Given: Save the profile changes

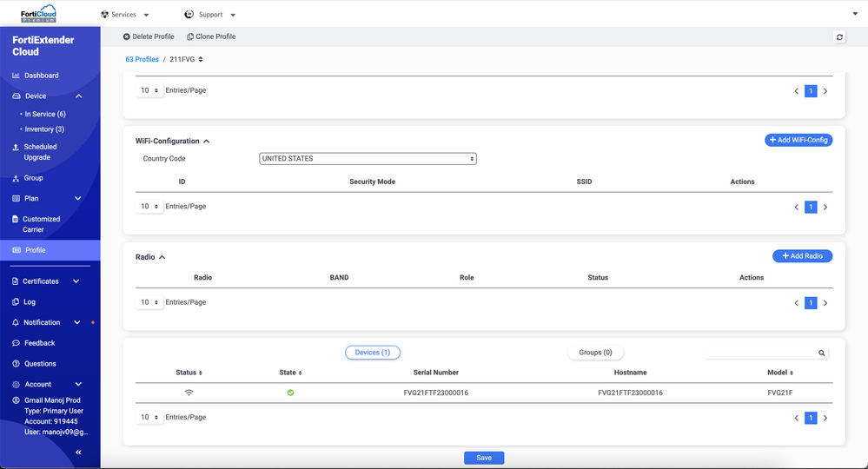Looking at the screenshot, I should pos(484,458).
